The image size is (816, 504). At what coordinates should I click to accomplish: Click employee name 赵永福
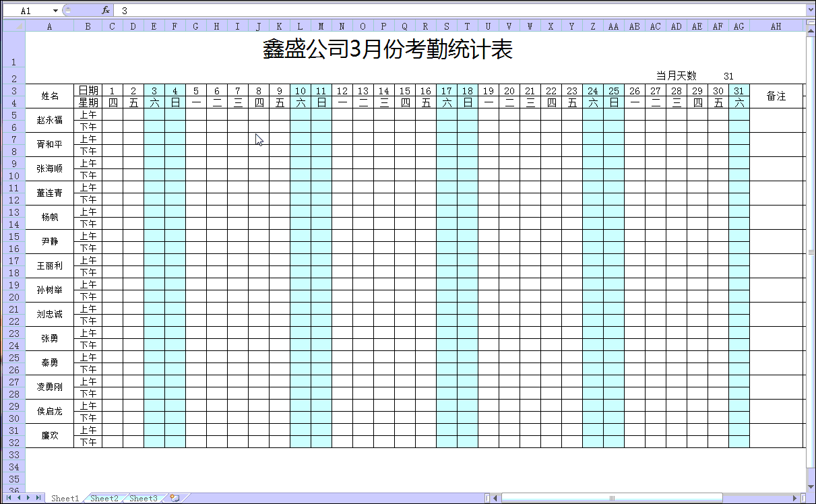click(49, 121)
